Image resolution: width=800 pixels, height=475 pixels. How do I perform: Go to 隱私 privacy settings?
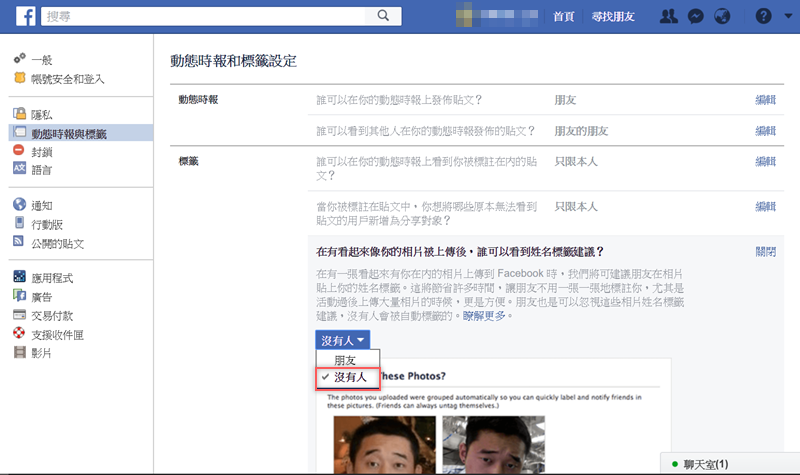click(42, 115)
